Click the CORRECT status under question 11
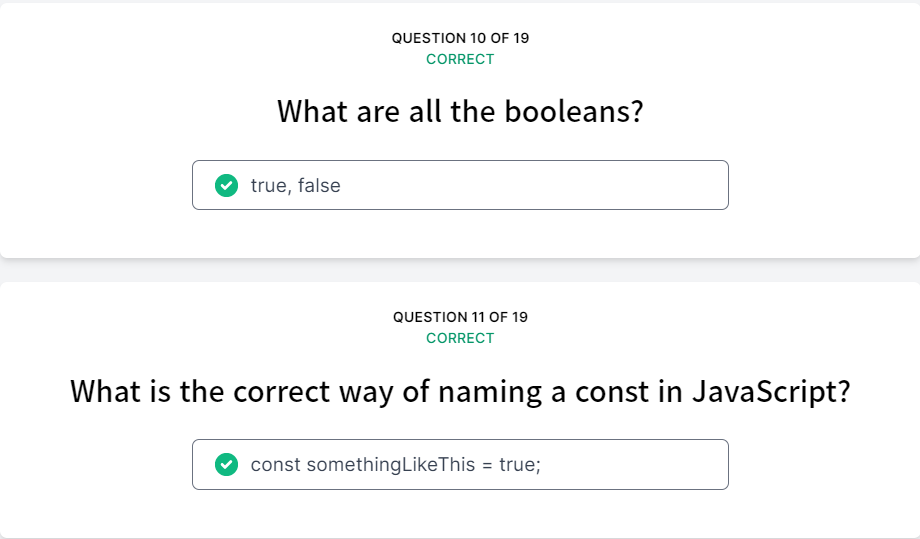 pyautogui.click(x=460, y=338)
